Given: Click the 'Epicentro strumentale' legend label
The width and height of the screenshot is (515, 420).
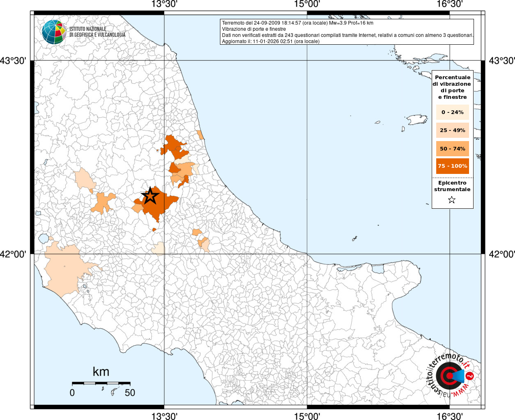Looking at the screenshot, I should tap(452, 186).
